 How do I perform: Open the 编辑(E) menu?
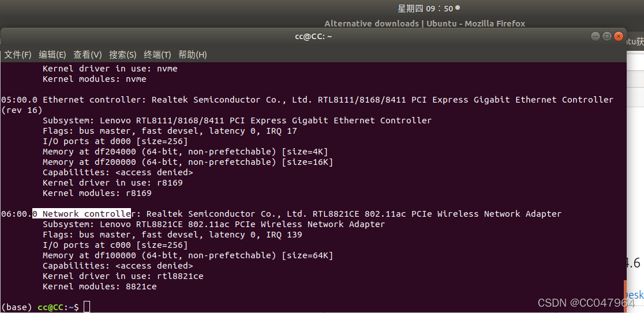point(53,55)
